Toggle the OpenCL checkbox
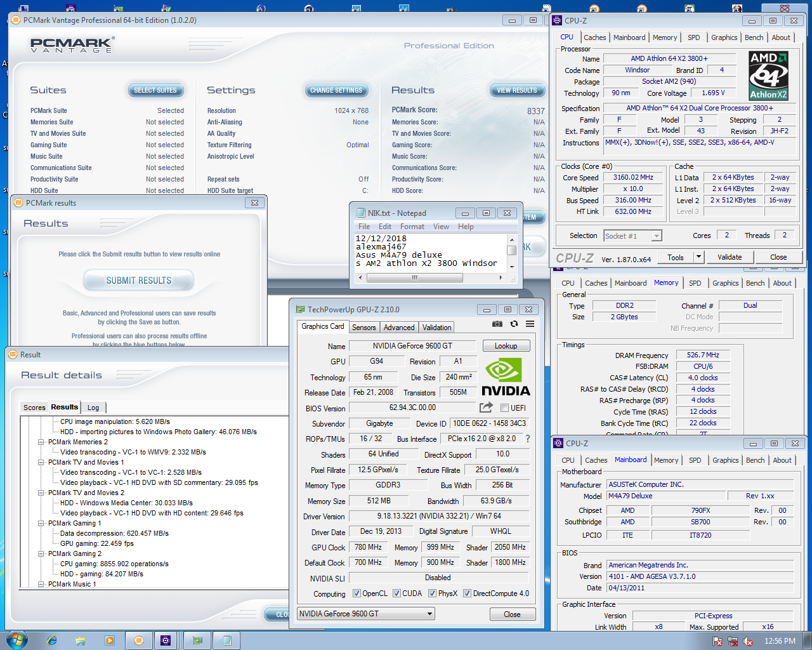The image size is (812, 650). (356, 594)
